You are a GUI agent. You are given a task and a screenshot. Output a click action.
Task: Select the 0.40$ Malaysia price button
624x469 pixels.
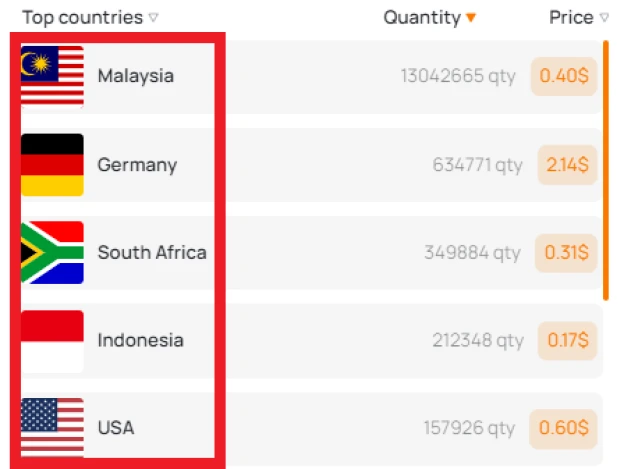(x=564, y=76)
